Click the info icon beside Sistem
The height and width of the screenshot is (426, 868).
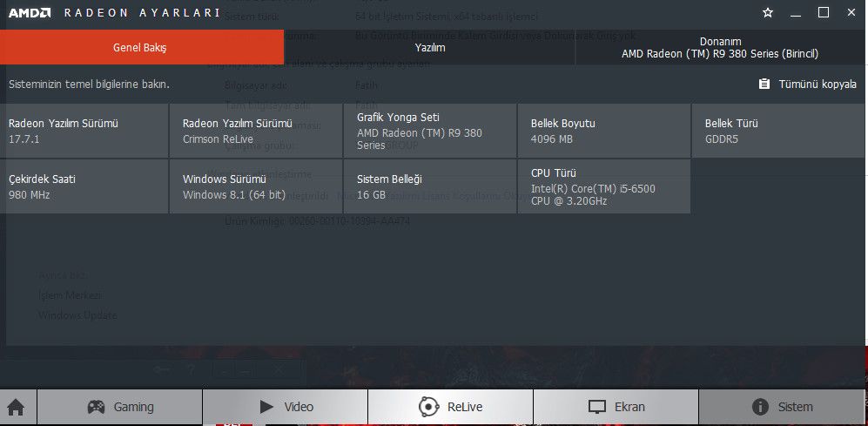pyautogui.click(x=761, y=407)
